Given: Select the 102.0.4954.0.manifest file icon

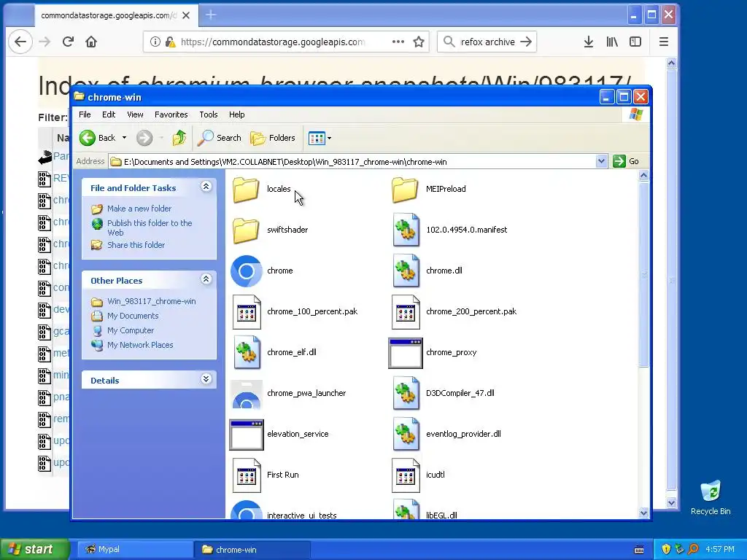Looking at the screenshot, I should pos(406,230).
